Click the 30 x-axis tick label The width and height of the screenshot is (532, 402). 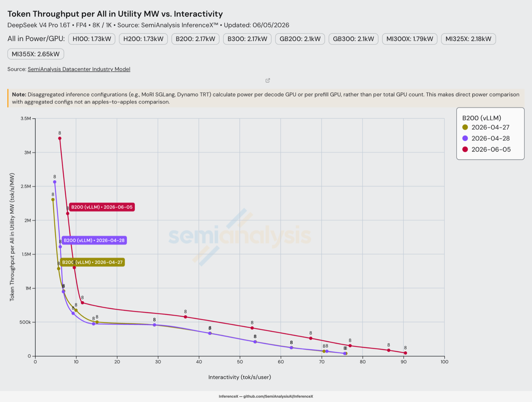pos(158,362)
